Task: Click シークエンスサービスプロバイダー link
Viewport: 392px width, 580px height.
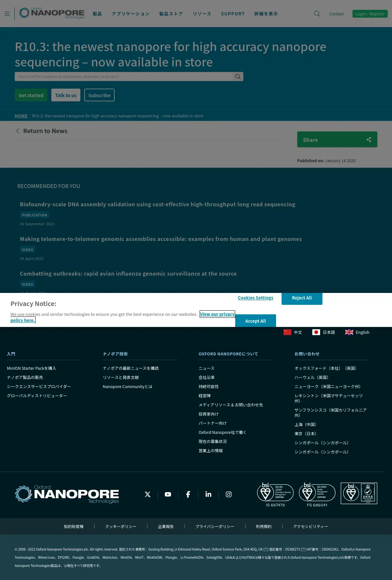Action: (39, 386)
